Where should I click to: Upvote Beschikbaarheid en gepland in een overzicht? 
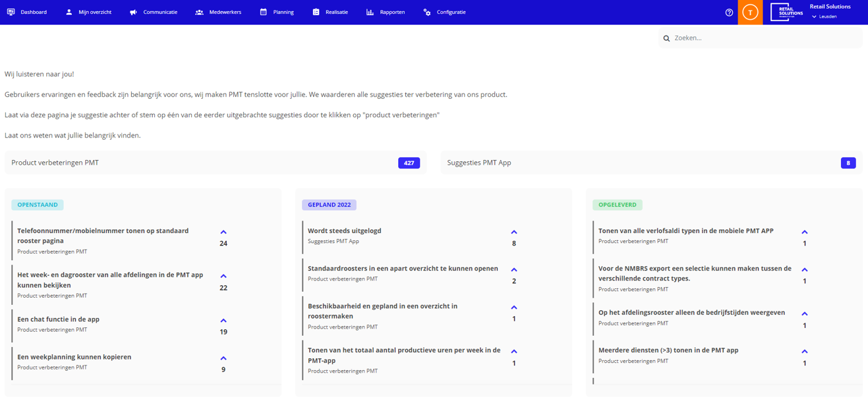click(x=514, y=307)
